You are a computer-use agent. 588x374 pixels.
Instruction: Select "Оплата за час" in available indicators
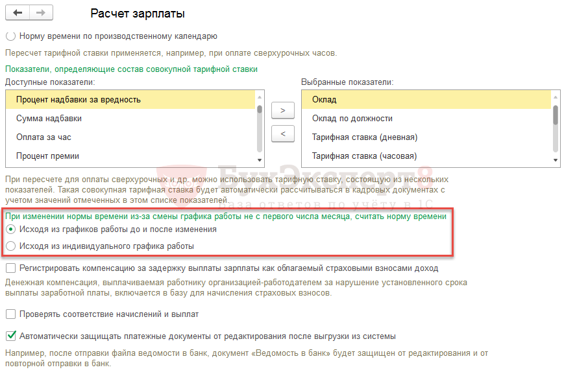coord(130,137)
